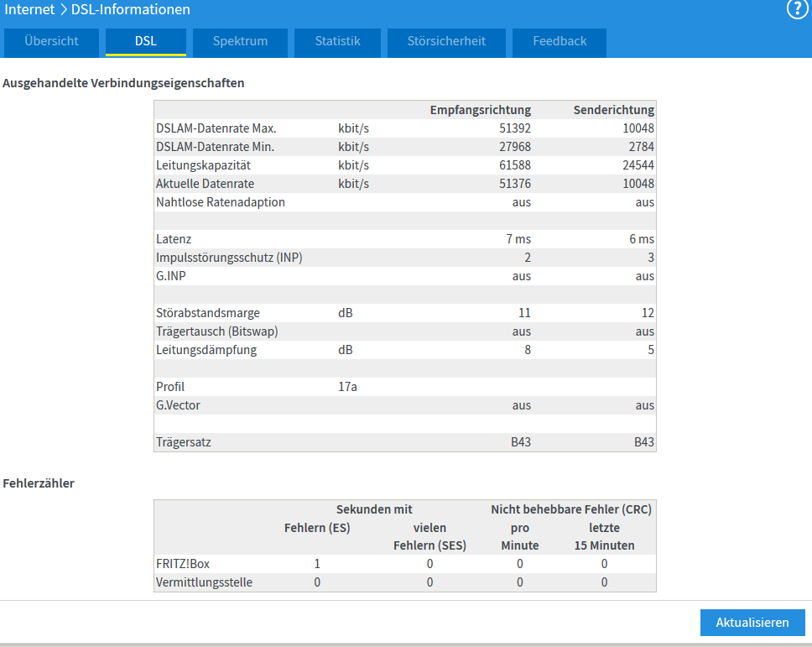Click the Nicht behebbare Fehler (CRC) header

pyautogui.click(x=570, y=509)
